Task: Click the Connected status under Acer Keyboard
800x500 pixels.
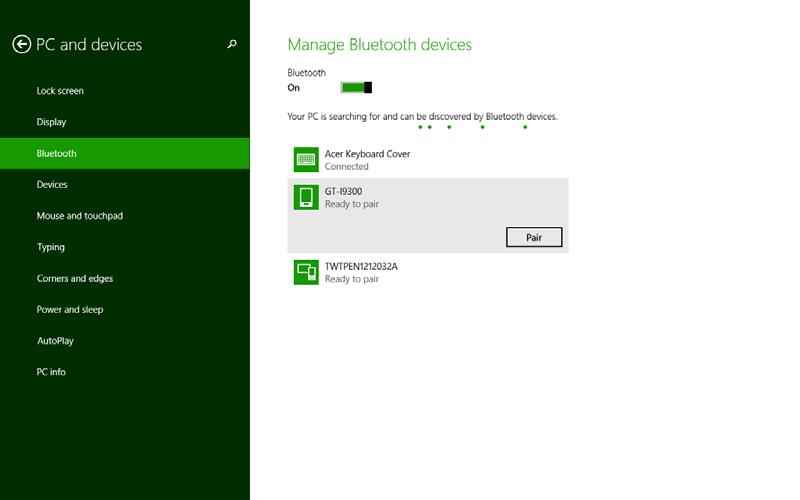Action: click(346, 166)
